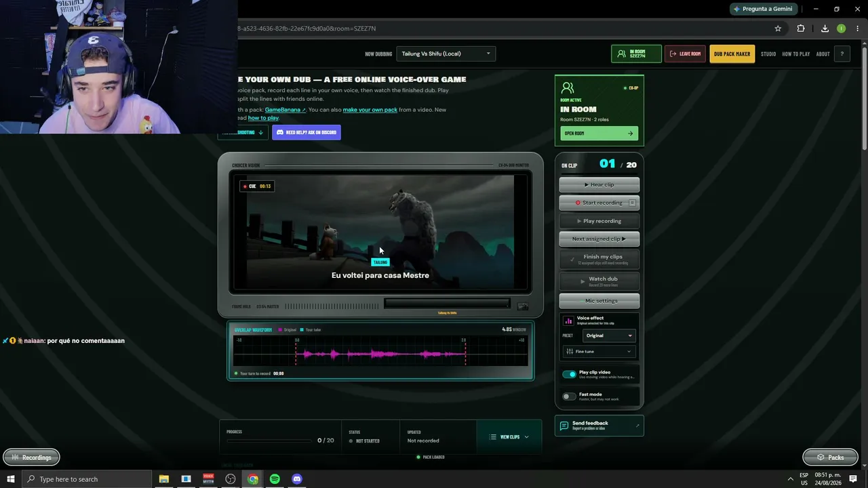Click the browser profile avatar
The height and width of the screenshot is (488, 868).
point(842,28)
